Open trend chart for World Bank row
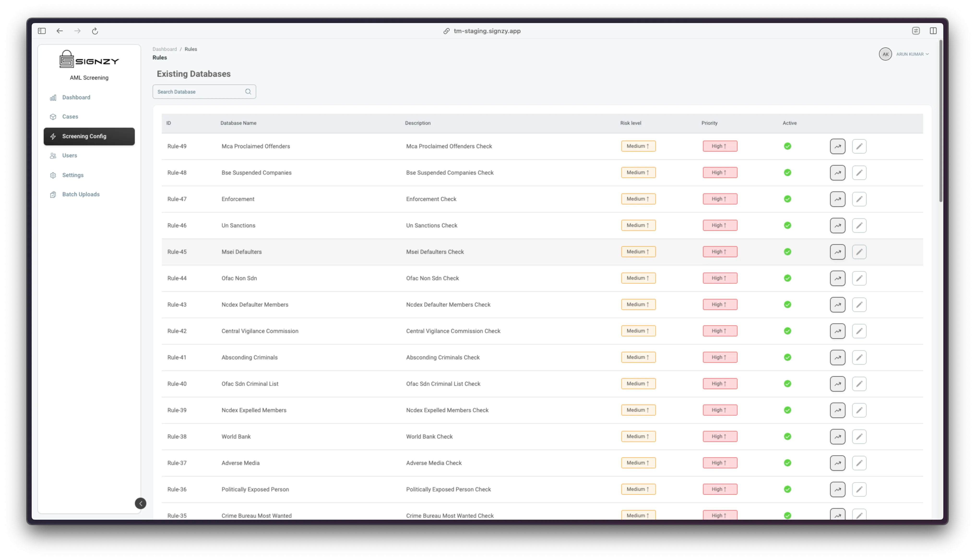975x560 pixels. click(837, 436)
